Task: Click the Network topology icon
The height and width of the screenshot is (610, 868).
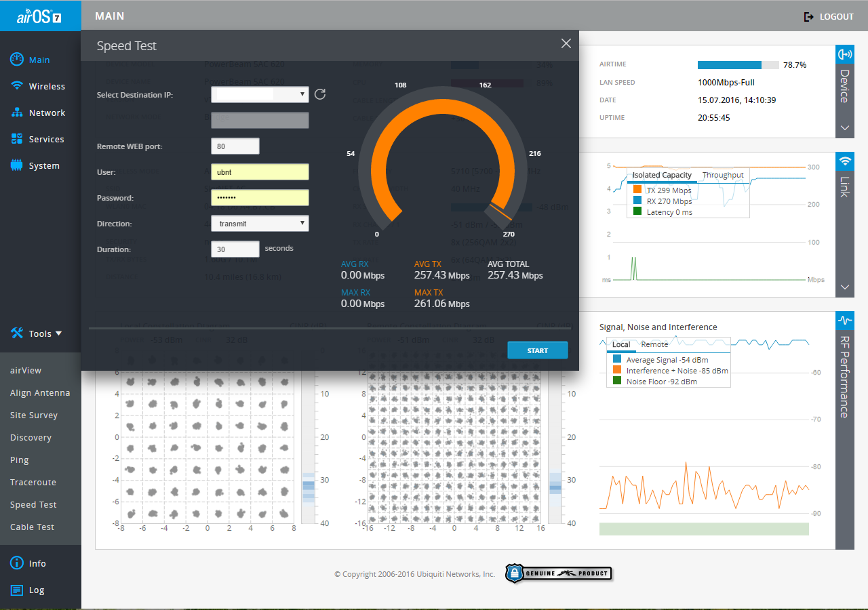Action: [x=17, y=113]
